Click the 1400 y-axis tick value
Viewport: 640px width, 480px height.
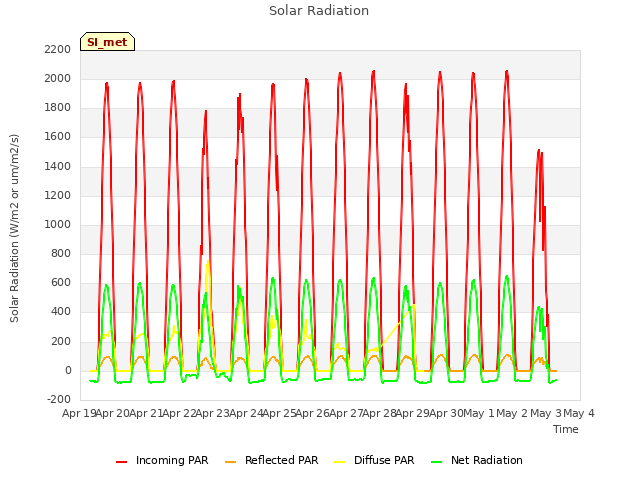click(x=58, y=166)
